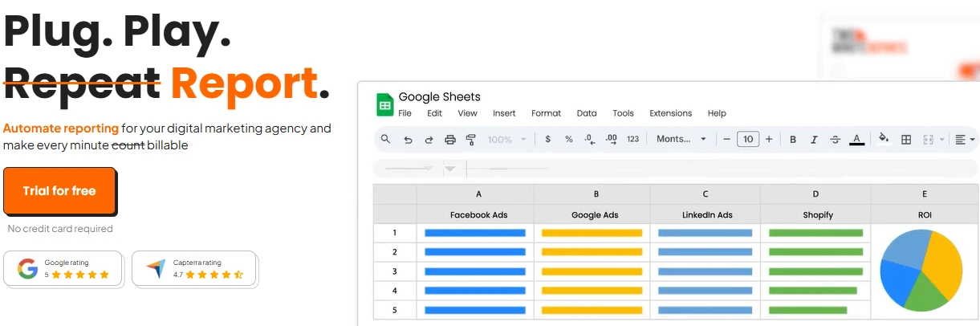
Task: Expand the text align dropdown
Action: tap(965, 140)
